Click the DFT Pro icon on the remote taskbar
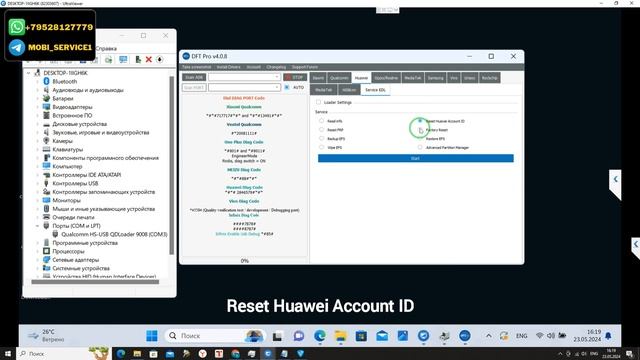This screenshot has width=640, height=360. point(464,336)
